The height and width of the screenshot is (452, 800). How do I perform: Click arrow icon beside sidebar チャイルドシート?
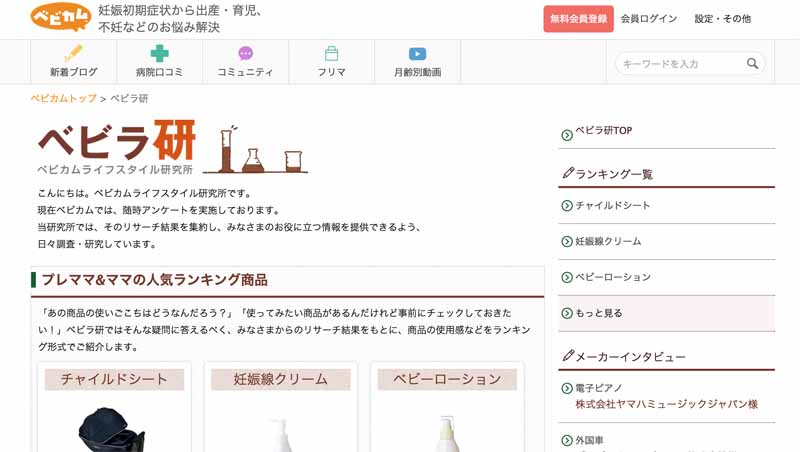[x=567, y=206]
